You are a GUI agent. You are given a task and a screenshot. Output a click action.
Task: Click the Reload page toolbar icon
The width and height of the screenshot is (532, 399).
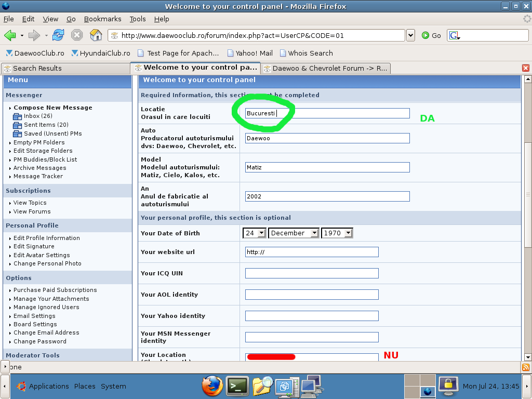pos(58,35)
